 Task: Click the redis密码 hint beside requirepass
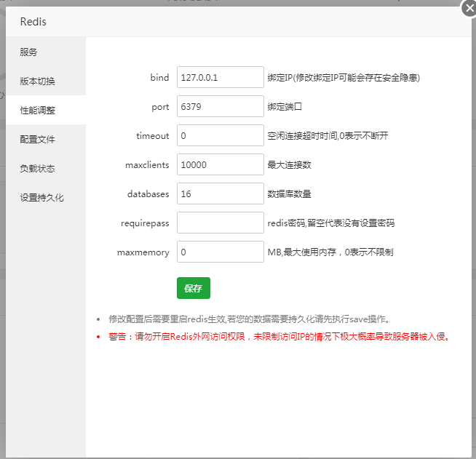pos(331,223)
